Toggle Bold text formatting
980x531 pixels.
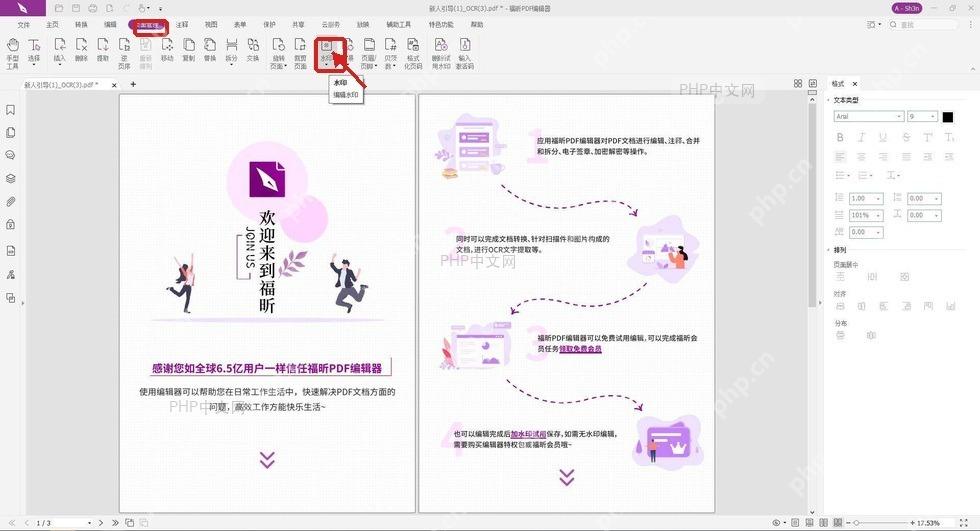(x=840, y=137)
